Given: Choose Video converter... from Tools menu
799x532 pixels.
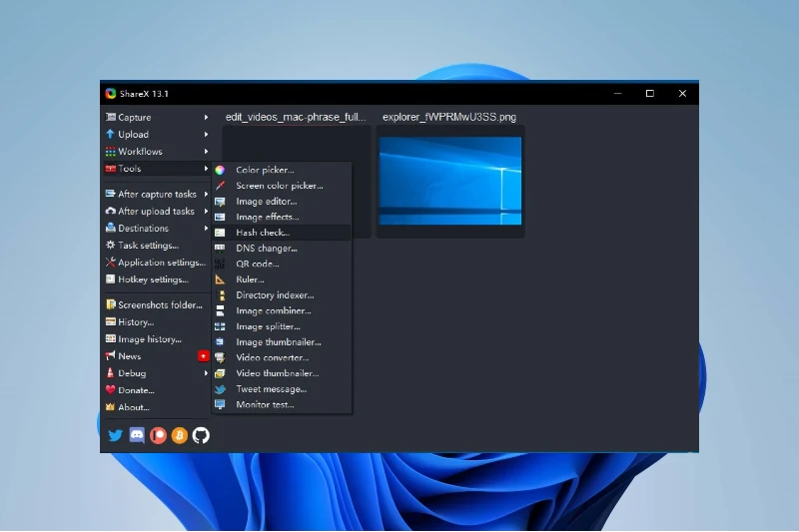Looking at the screenshot, I should coord(282,358).
